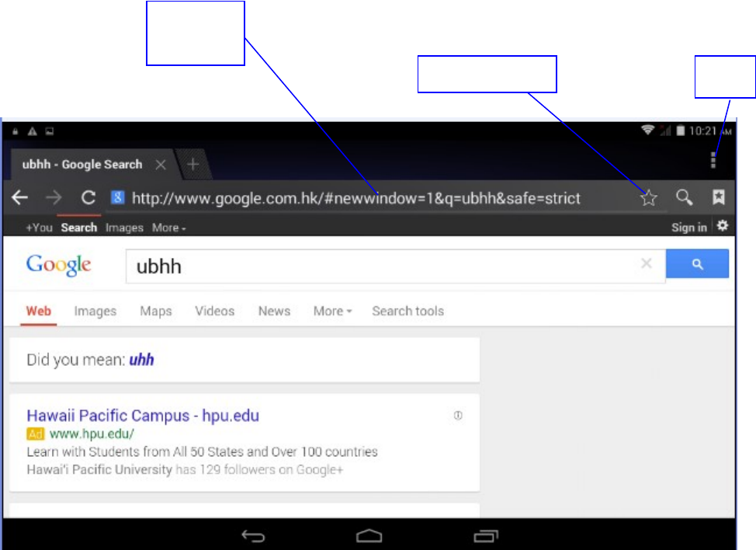The image size is (756, 550).
Task: Expand More dropdown in results tabs
Action: coord(333,312)
